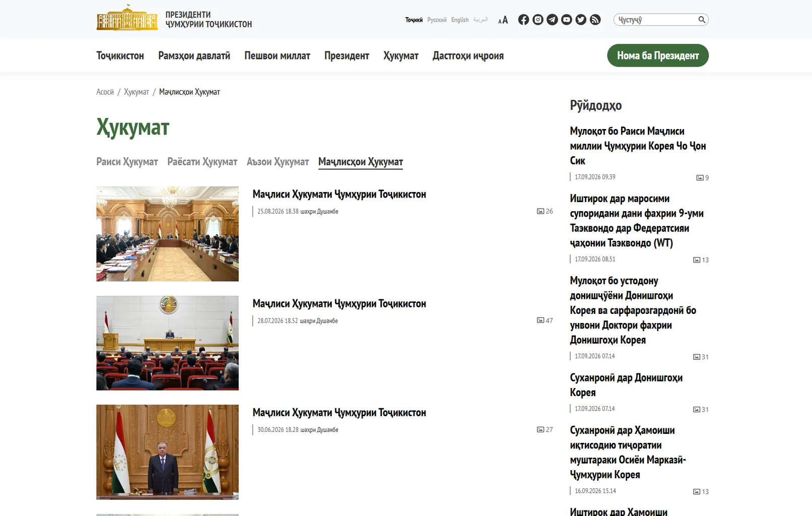Screen dimensions: 812x516
Task: Open the RSS feed icon
Action: tap(595, 20)
